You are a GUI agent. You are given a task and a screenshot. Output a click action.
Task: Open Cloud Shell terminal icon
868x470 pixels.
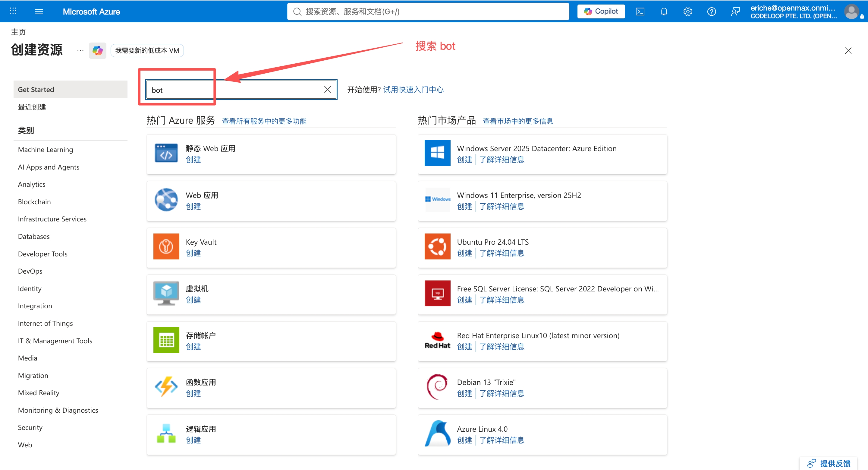coord(640,11)
